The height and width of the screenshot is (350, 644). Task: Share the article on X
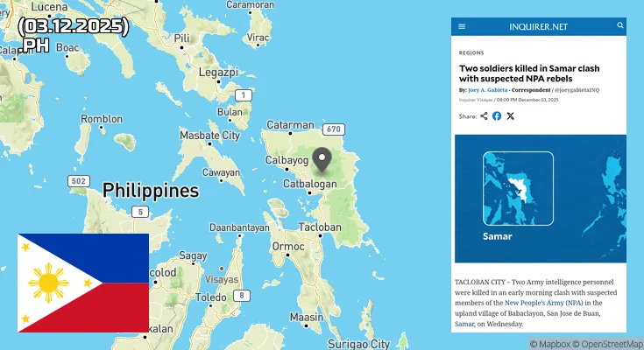click(510, 116)
